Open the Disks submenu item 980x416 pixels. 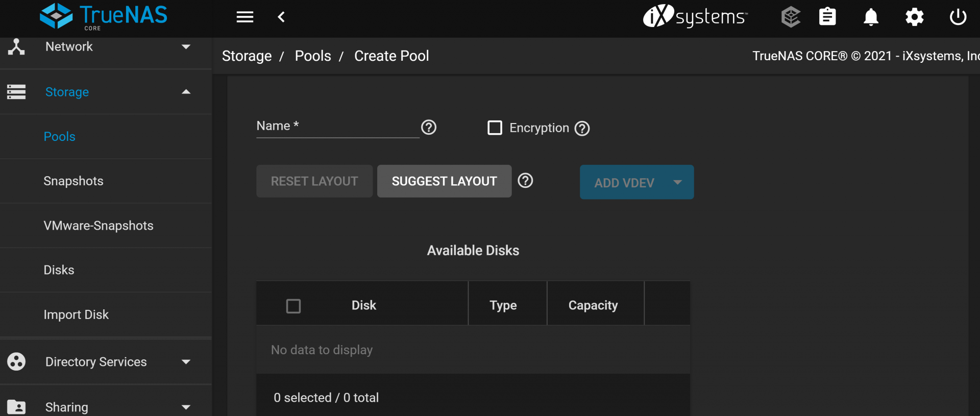coord(106,270)
